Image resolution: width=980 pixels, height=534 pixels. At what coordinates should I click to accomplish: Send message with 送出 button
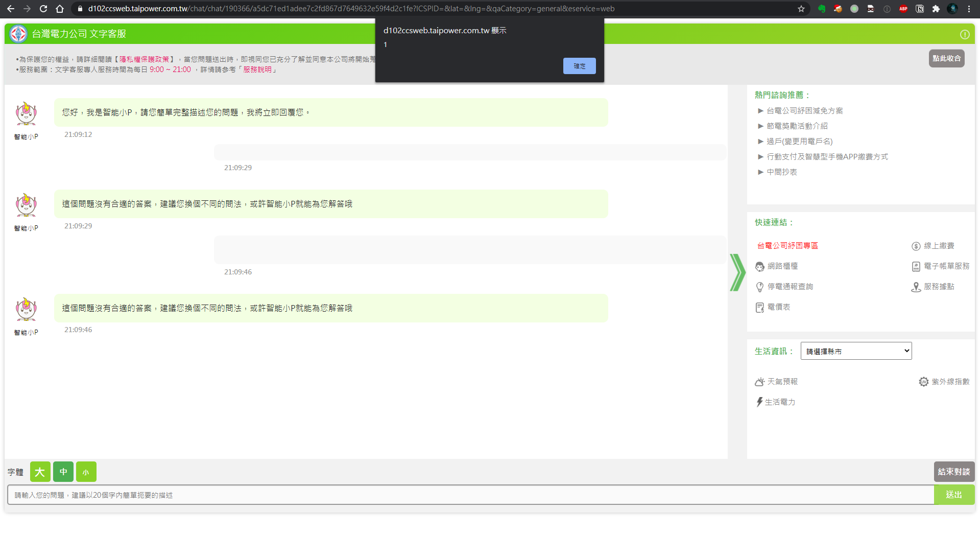[954, 495]
